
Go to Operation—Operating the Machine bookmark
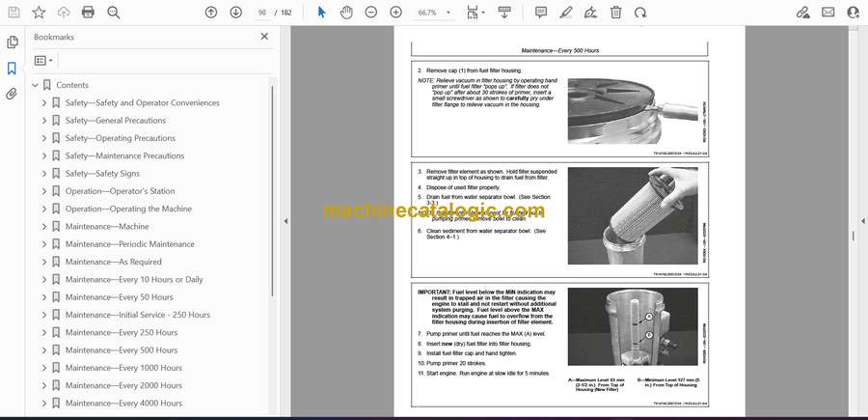point(128,209)
